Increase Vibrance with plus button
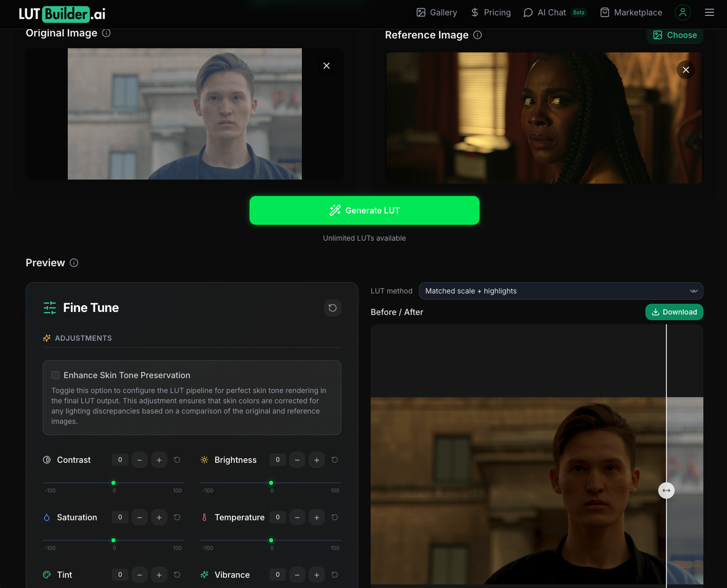 [x=317, y=575]
